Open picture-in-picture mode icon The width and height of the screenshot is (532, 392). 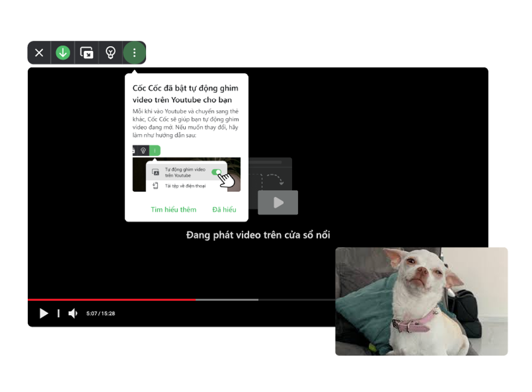[x=86, y=52]
